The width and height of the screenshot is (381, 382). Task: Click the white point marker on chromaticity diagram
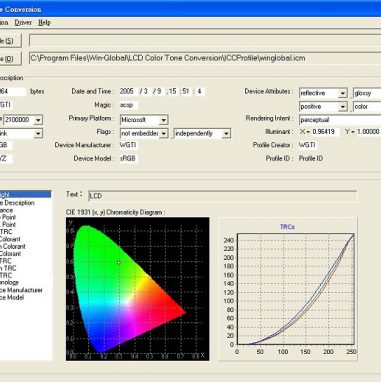click(119, 263)
